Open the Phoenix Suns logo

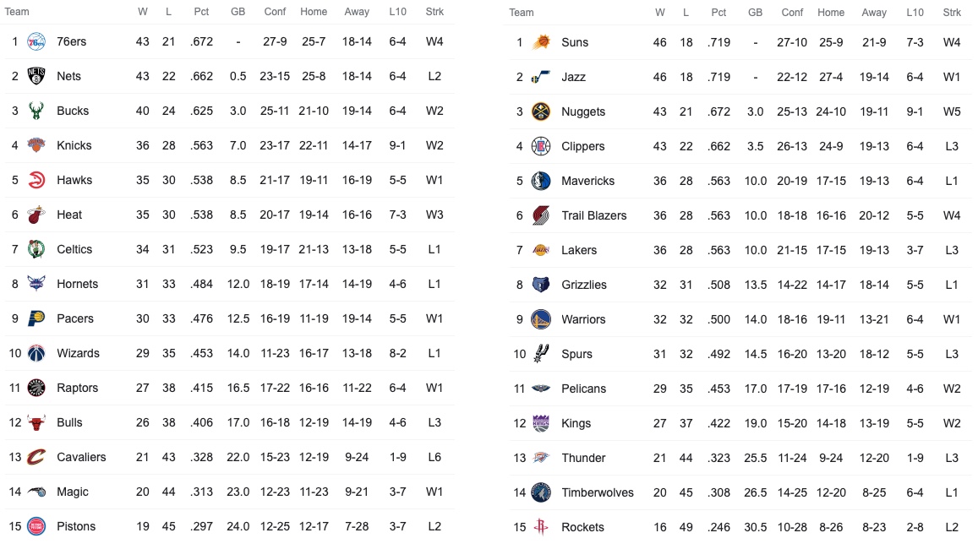coord(541,42)
